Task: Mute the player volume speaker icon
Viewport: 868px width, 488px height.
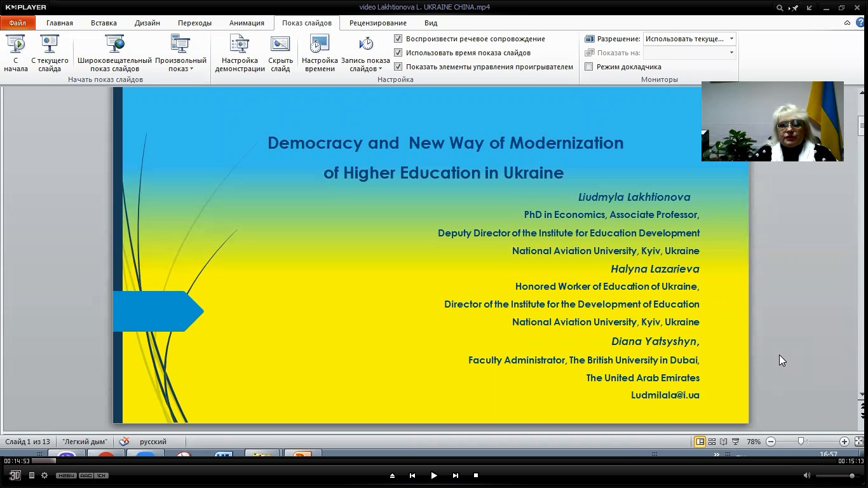Action: coord(806,475)
